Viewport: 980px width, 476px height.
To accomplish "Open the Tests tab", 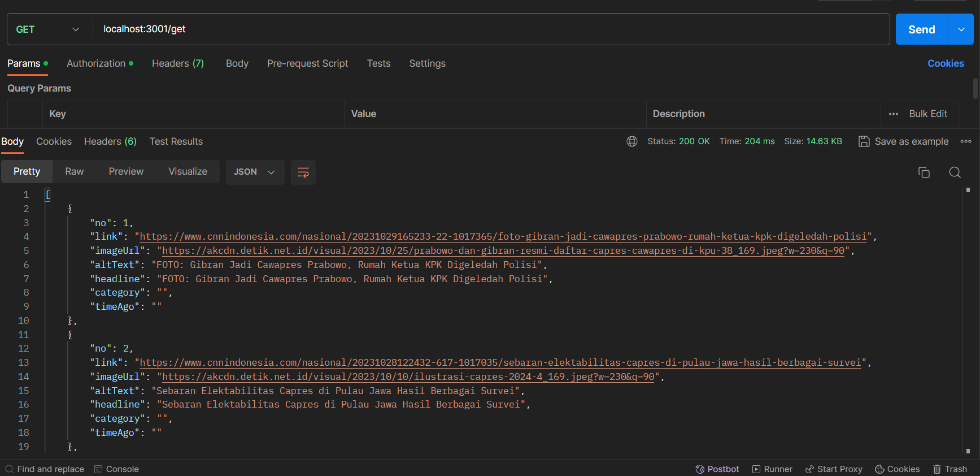I will 379,63.
